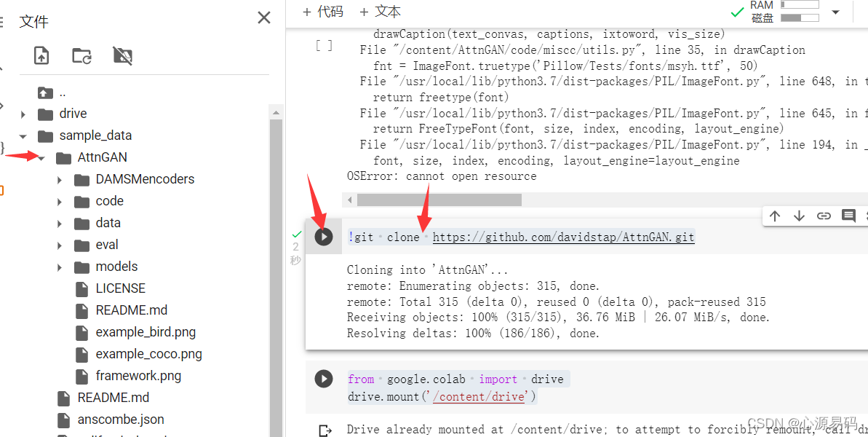Run the drive.mount cell

click(323, 379)
